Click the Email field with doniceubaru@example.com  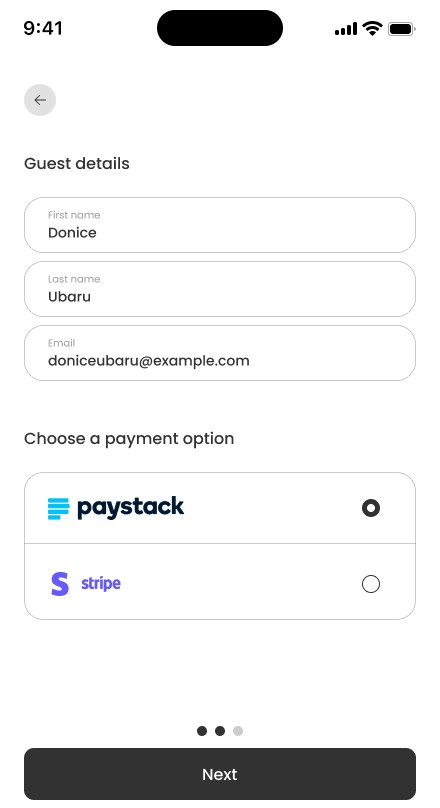220,353
